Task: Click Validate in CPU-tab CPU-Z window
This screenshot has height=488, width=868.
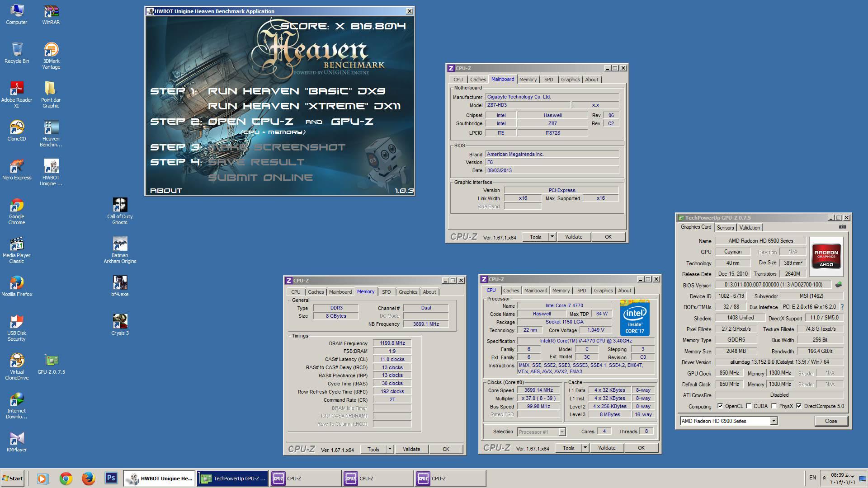Action: point(607,448)
